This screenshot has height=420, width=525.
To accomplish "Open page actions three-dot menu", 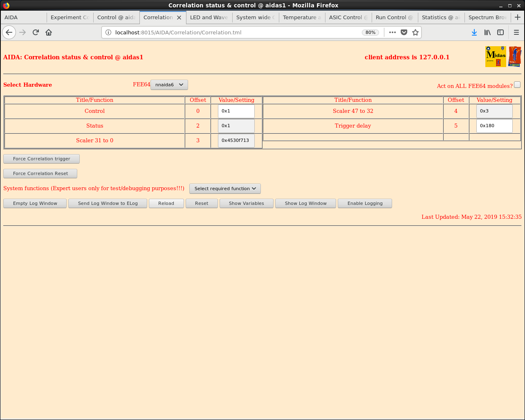I will pos(393,32).
